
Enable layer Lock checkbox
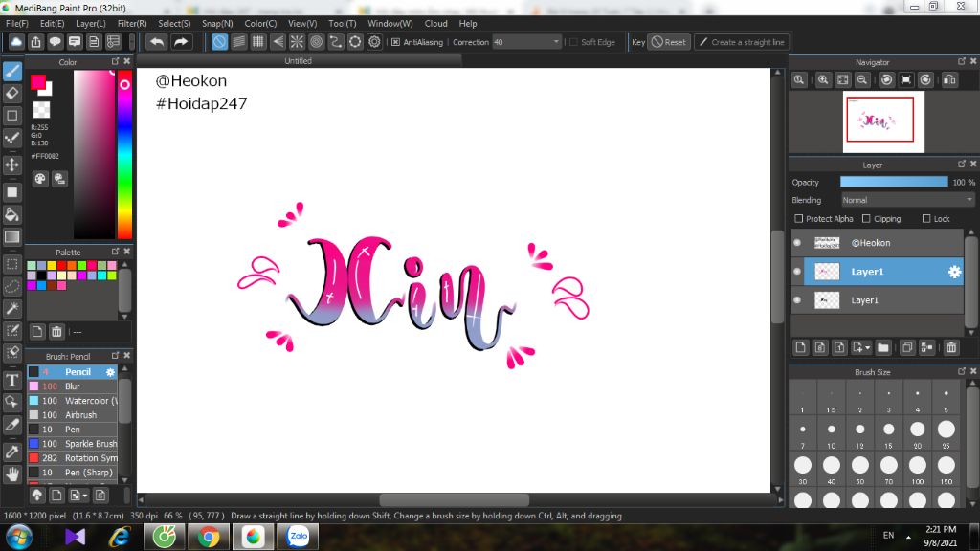click(926, 219)
